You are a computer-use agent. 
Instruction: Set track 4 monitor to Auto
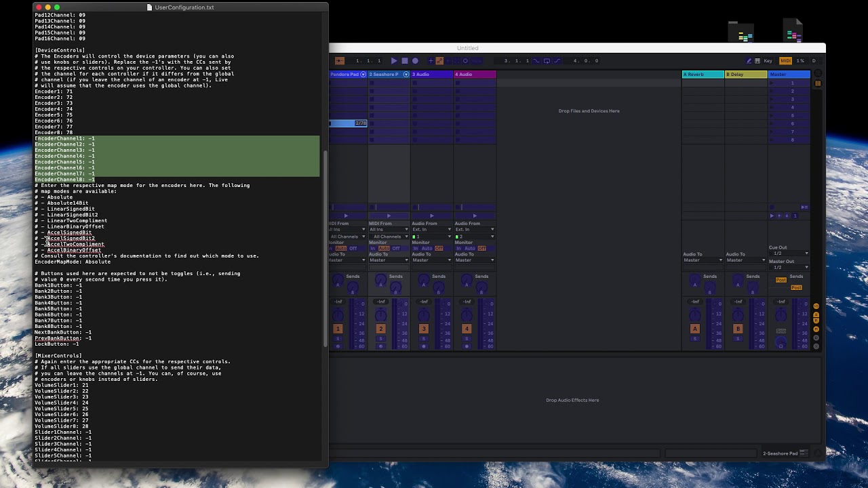pos(469,248)
